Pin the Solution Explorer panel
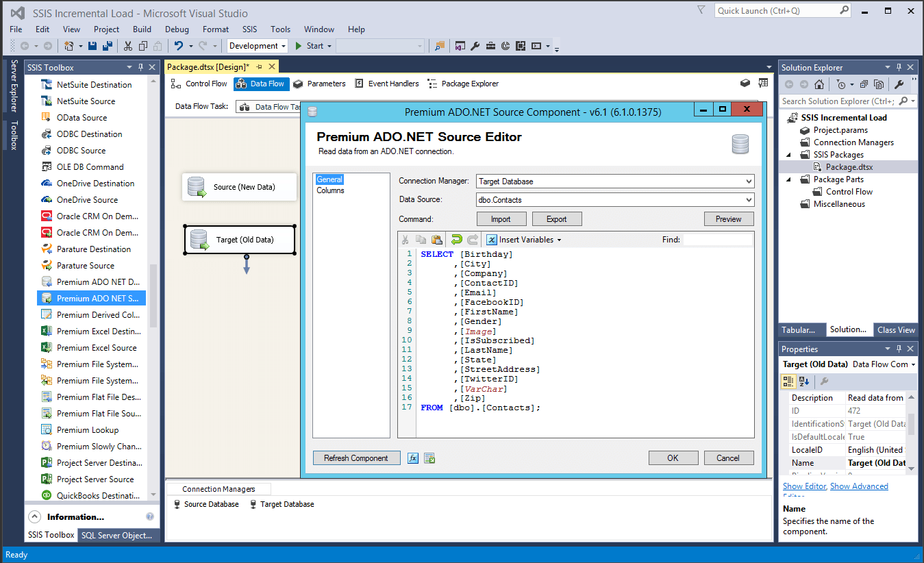Image resolution: width=924 pixels, height=563 pixels. click(899, 67)
